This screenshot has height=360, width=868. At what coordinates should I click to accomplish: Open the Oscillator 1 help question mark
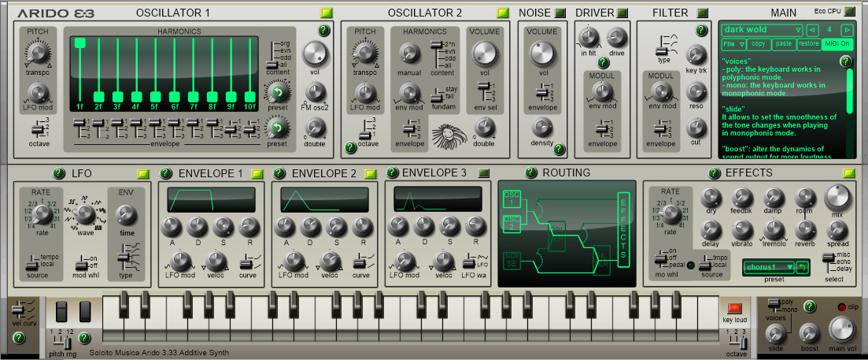[324, 31]
